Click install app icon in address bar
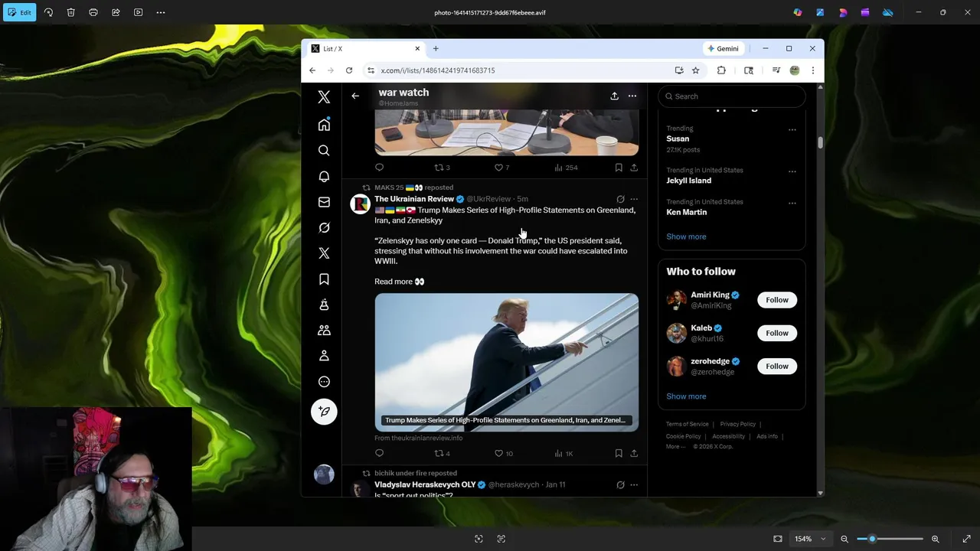The height and width of the screenshot is (551, 980). click(679, 70)
